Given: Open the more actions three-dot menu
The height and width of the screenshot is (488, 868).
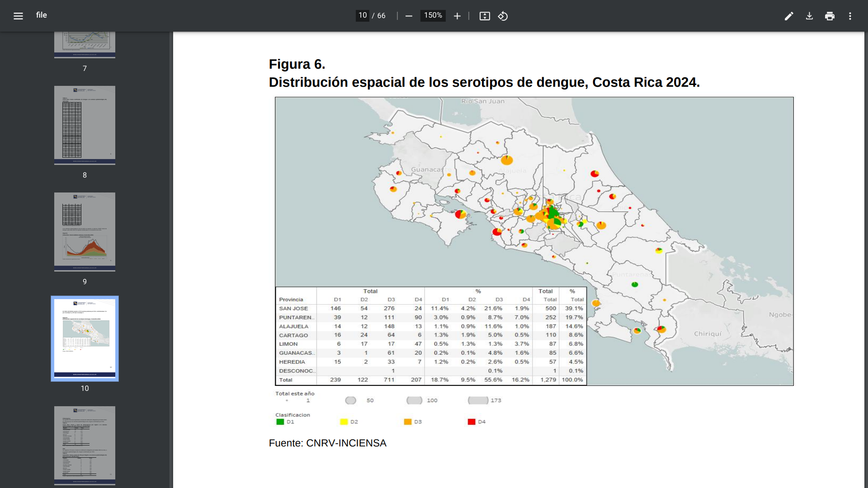Looking at the screenshot, I should 850,16.
